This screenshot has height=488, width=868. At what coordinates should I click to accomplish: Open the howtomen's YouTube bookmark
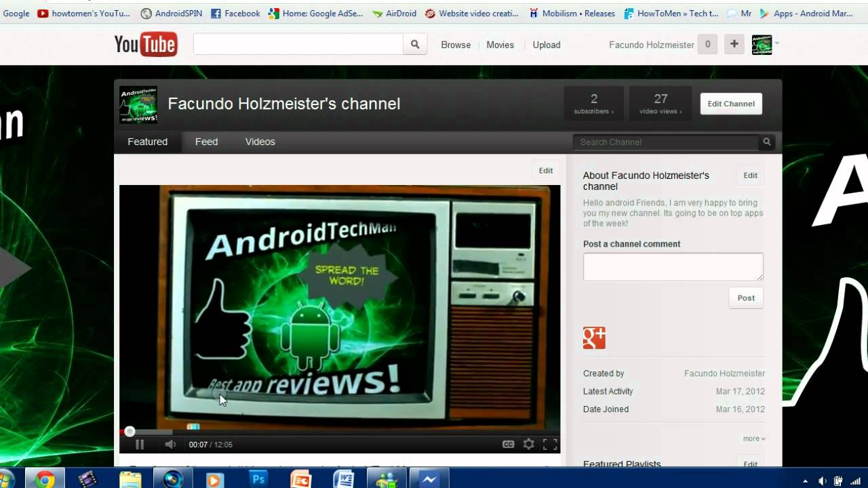click(x=83, y=14)
